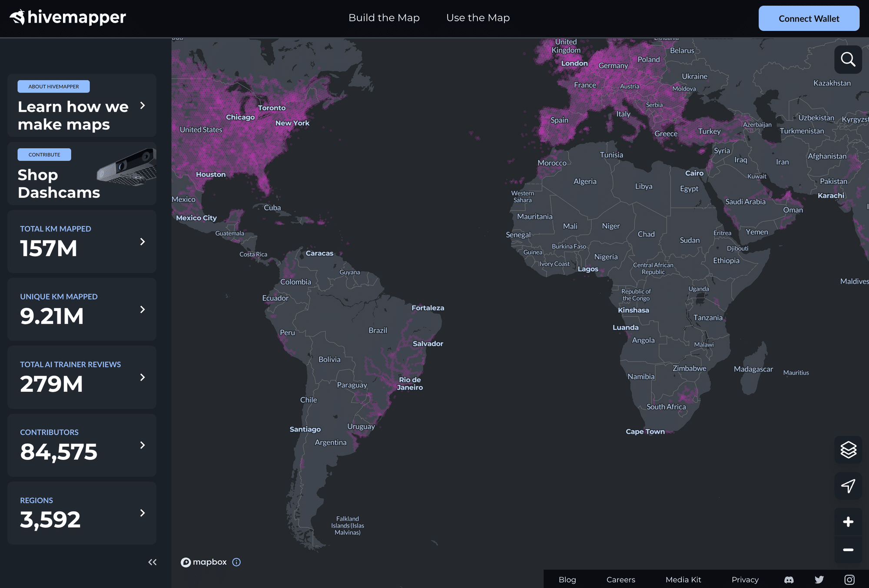Screen dimensions: 869x588
Task: Open the Shop Dashcams card
Action: coord(82,173)
